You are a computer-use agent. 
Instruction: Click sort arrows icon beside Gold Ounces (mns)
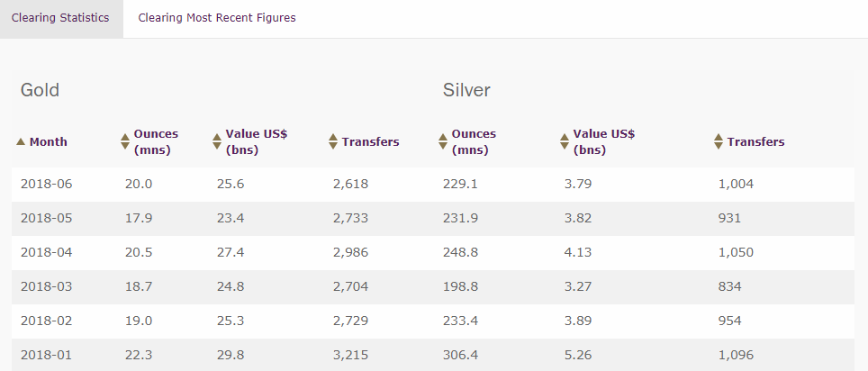coord(125,141)
